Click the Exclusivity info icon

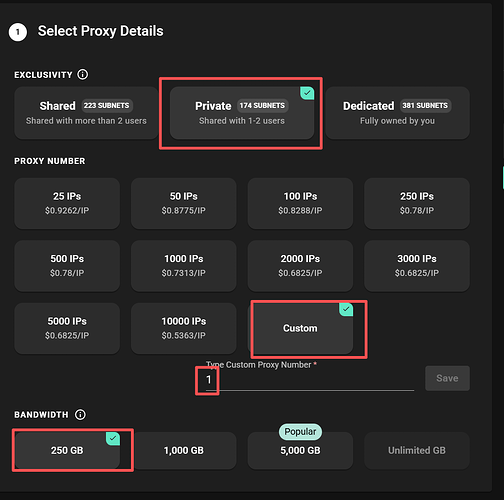[x=83, y=74]
